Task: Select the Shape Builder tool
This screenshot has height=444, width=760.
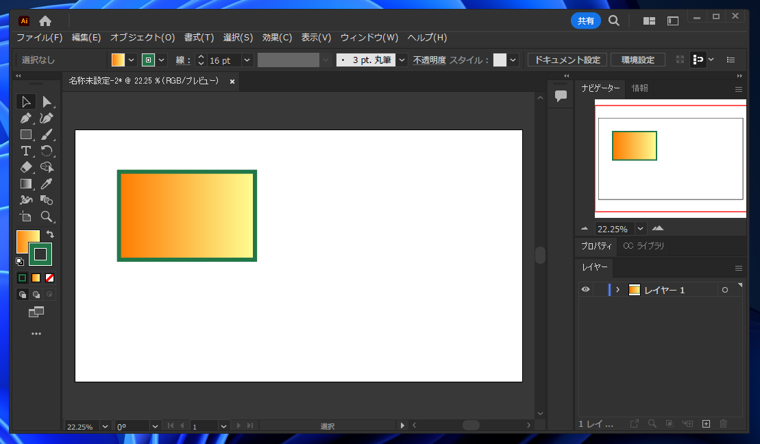Action: [47, 167]
